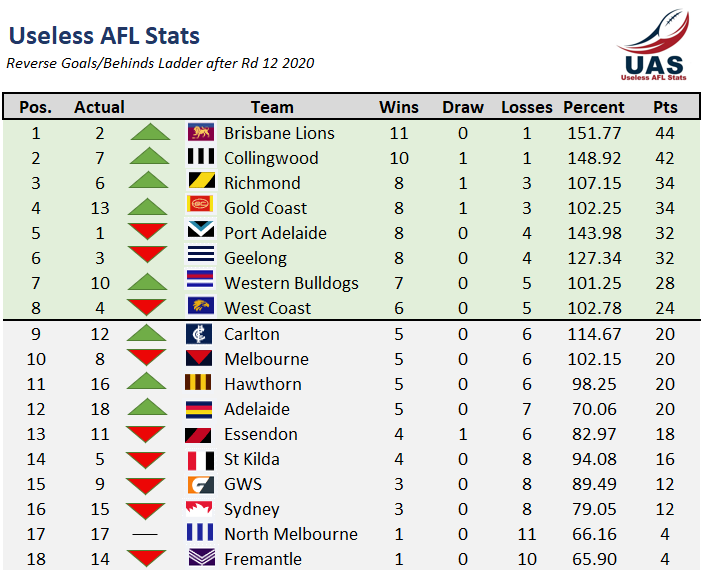
Task: Click the Pos. column header
Action: pyautogui.click(x=36, y=107)
